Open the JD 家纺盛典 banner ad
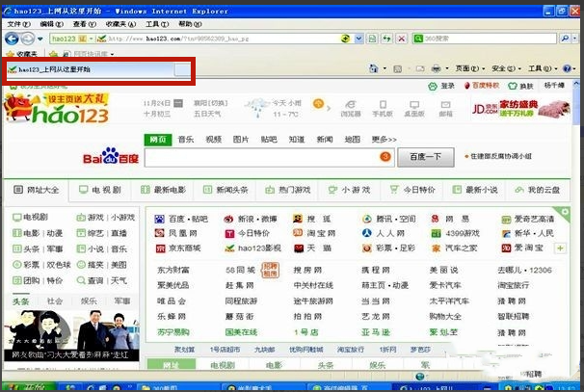The width and height of the screenshot is (584, 392). click(520, 109)
